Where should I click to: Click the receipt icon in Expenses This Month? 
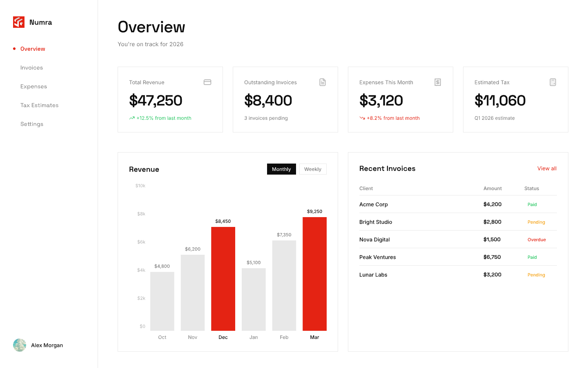coord(438,82)
